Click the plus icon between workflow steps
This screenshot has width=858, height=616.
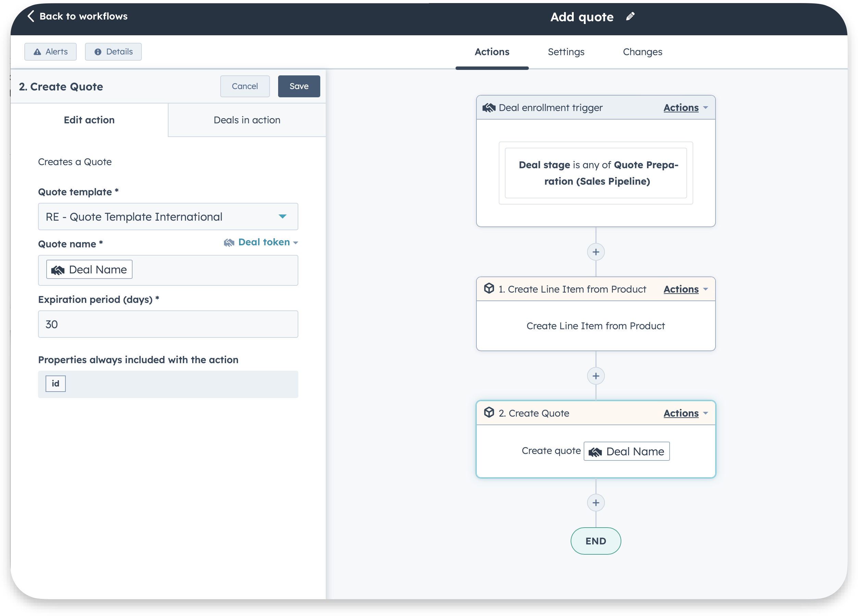tap(596, 376)
